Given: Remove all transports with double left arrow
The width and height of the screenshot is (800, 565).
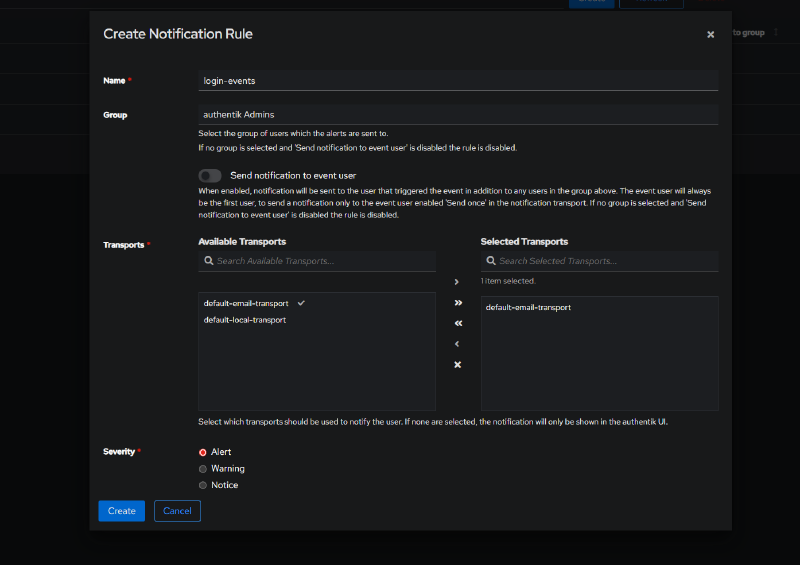Looking at the screenshot, I should tap(458, 323).
